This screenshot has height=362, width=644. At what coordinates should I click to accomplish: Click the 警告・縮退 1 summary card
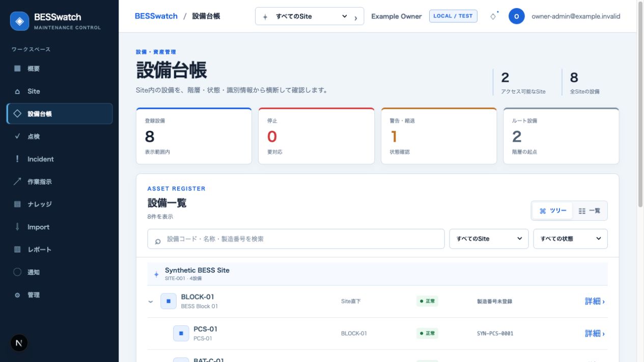439,136
